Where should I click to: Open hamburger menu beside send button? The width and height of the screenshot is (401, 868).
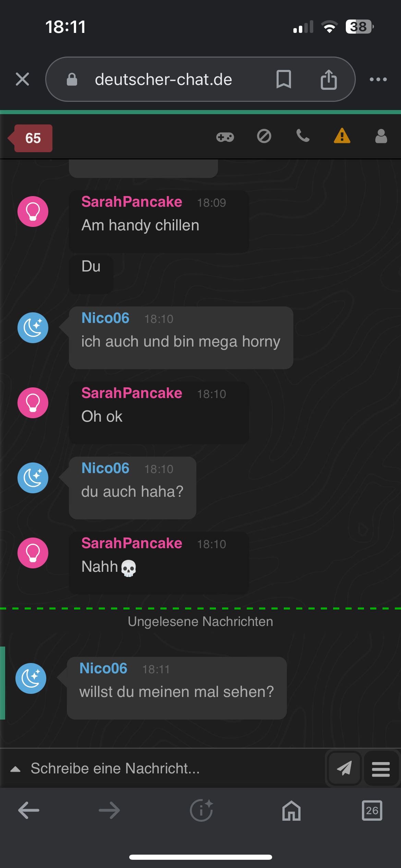pyautogui.click(x=381, y=769)
